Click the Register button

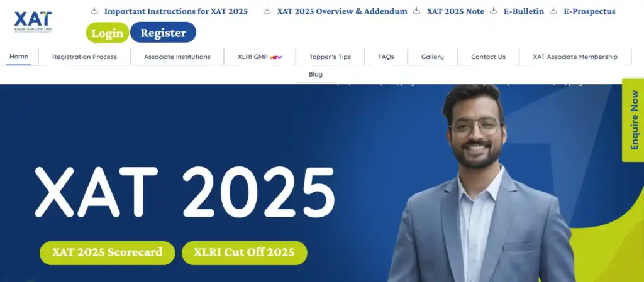[163, 33]
